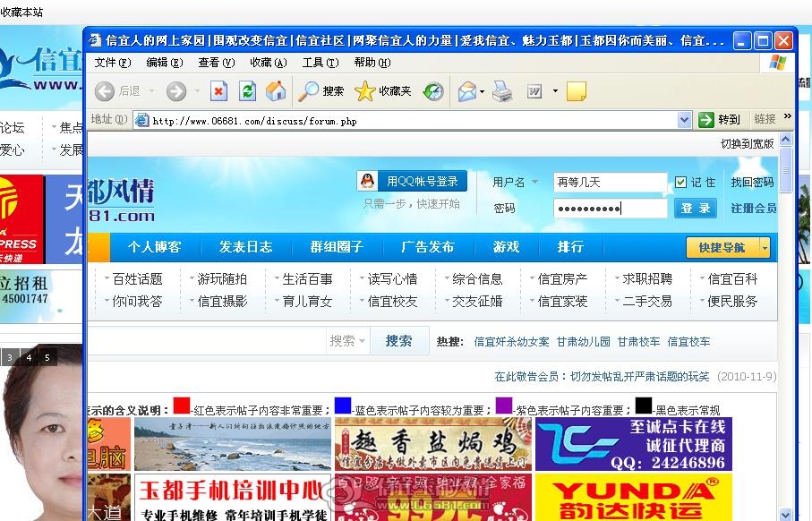The width and height of the screenshot is (812, 521).
Task: Click the Word edit toolbar icon
Action: [534, 91]
